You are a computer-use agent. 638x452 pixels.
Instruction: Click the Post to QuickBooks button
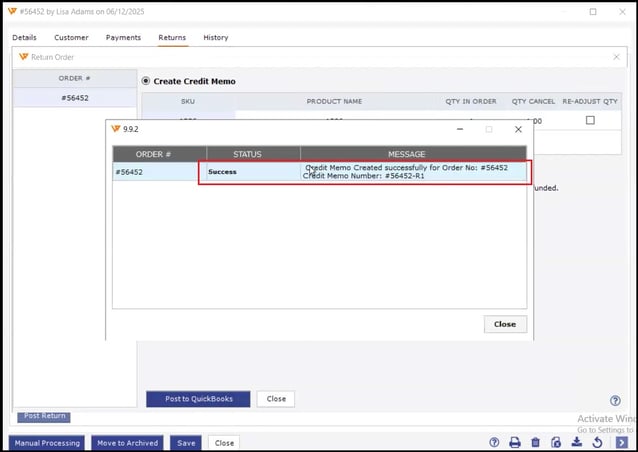[x=198, y=398]
